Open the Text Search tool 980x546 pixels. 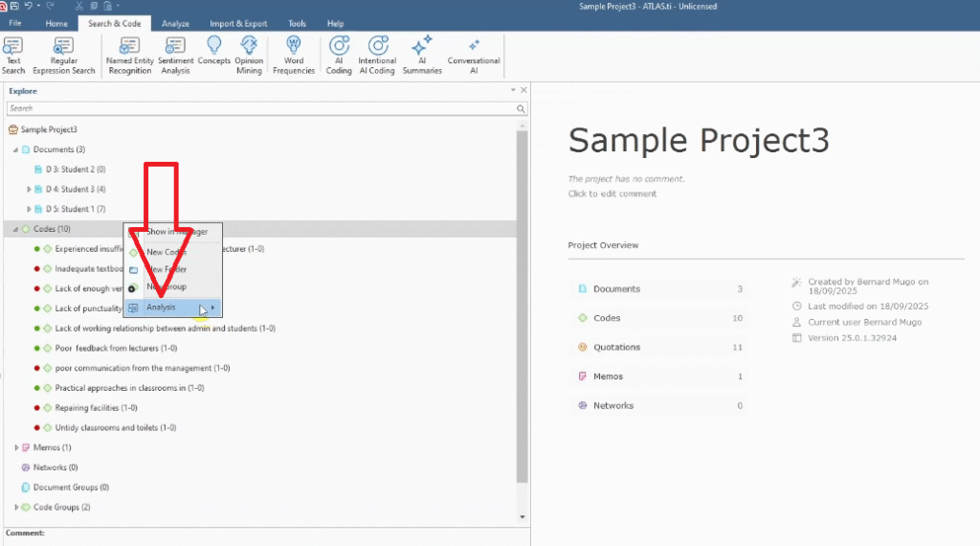pos(13,55)
